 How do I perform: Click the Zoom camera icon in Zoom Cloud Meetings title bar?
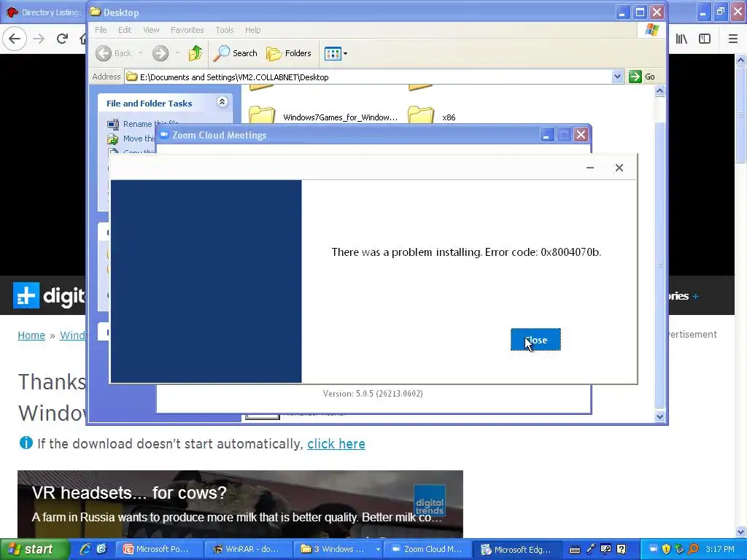click(164, 135)
